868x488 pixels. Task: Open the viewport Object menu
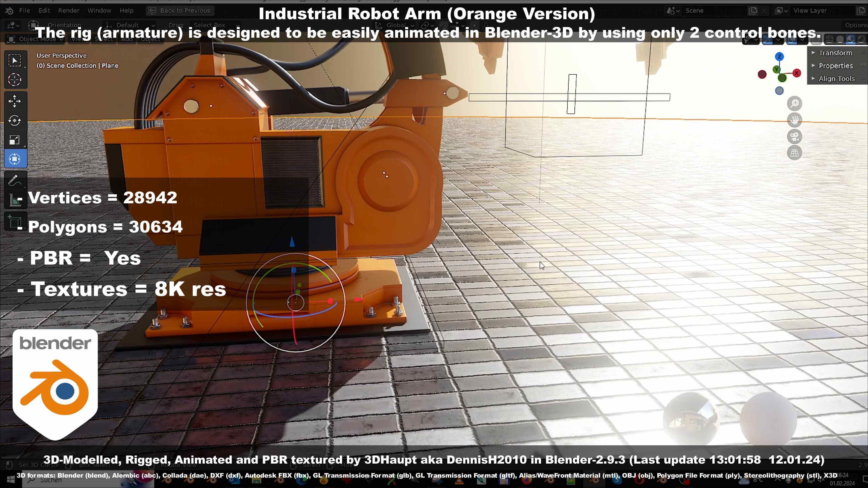150,39
